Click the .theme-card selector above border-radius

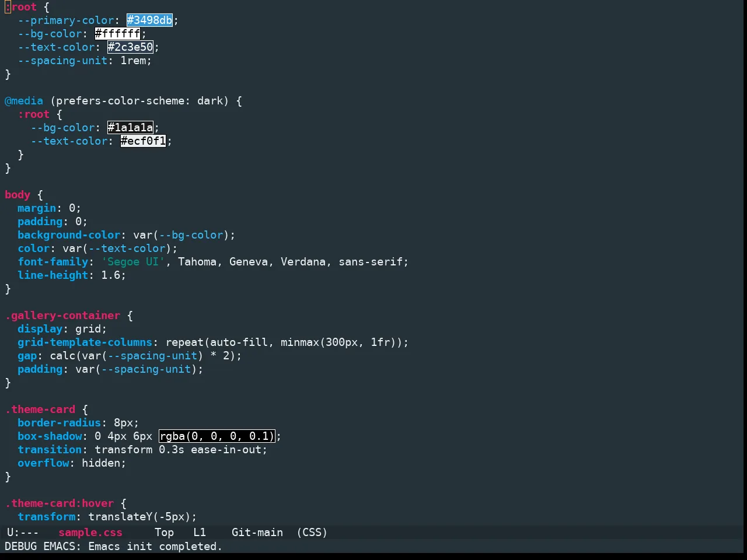pyautogui.click(x=40, y=409)
